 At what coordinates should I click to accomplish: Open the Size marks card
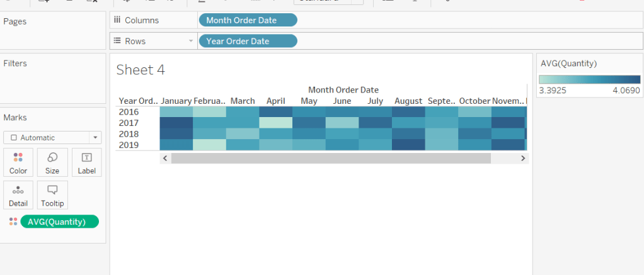(x=52, y=162)
